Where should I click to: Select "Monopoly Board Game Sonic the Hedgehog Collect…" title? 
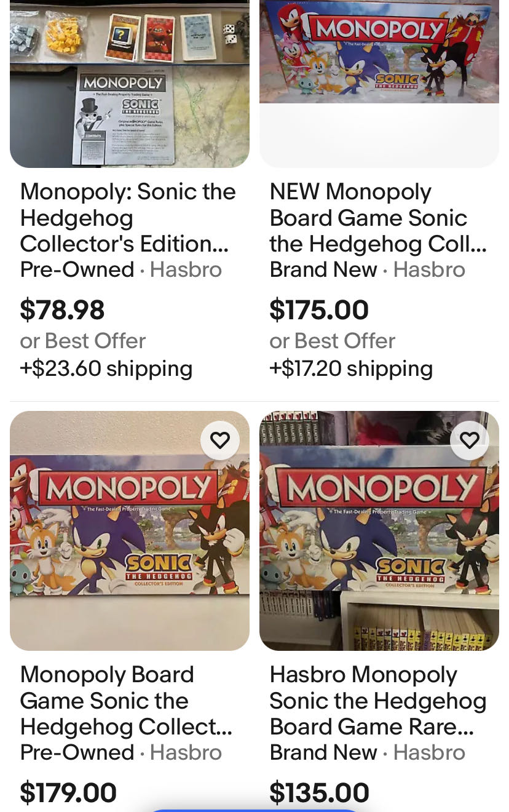pyautogui.click(x=126, y=701)
